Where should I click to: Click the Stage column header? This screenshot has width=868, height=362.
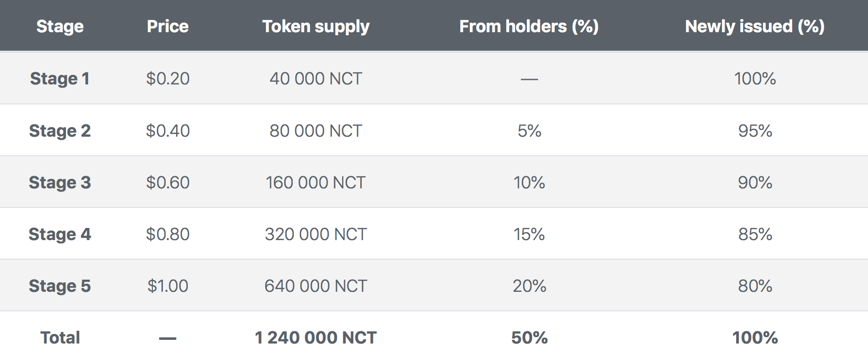point(60,26)
